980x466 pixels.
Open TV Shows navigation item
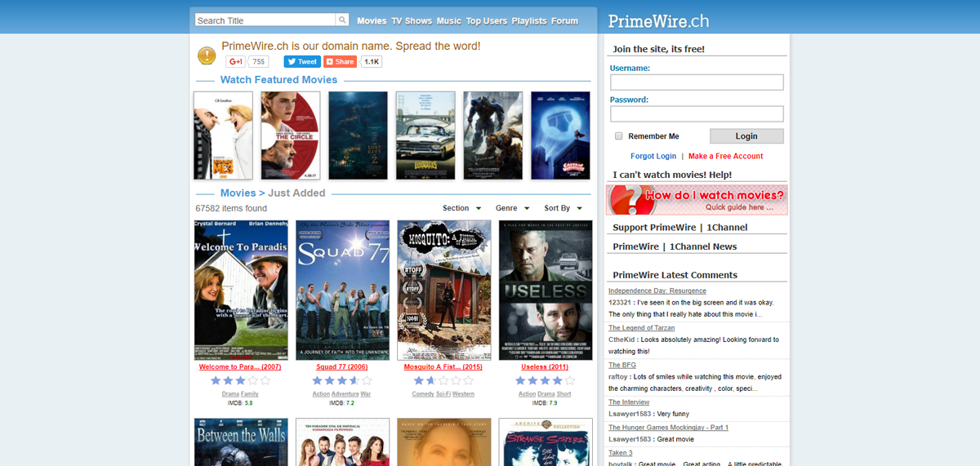point(412,21)
